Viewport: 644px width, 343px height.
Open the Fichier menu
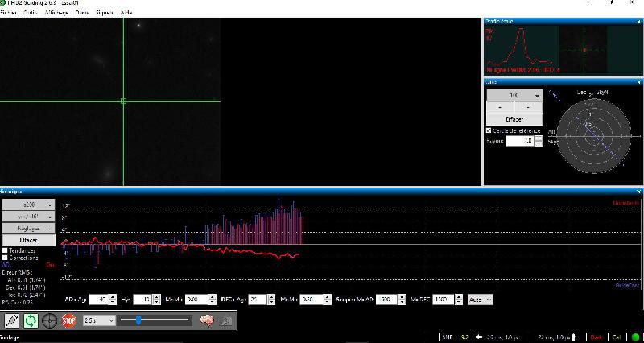8,13
